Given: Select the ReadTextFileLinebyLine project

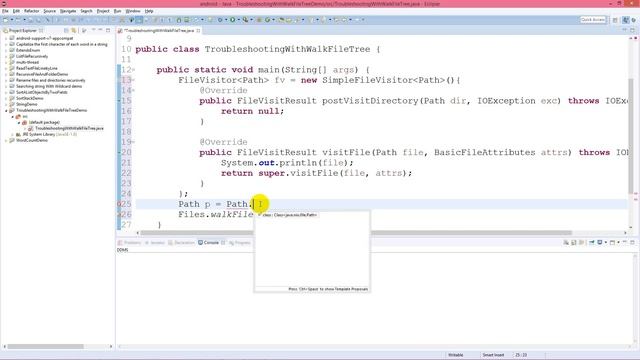Looking at the screenshot, I should pos(37,69).
